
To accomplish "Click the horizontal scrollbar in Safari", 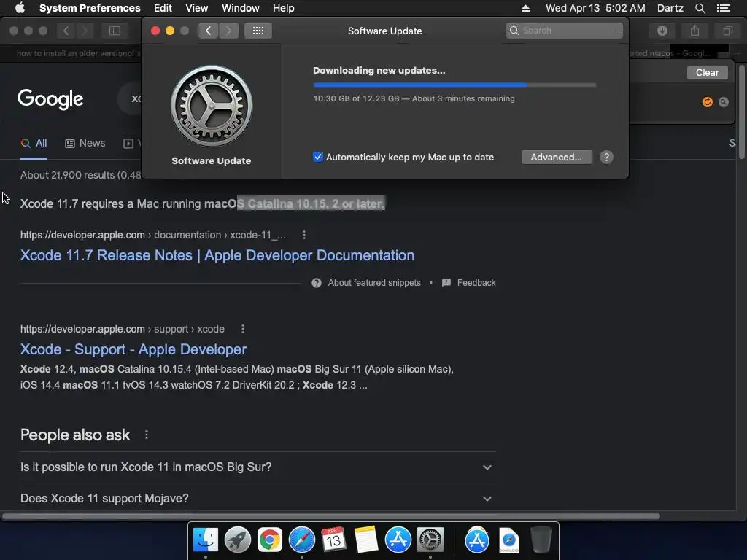I will coord(331,516).
